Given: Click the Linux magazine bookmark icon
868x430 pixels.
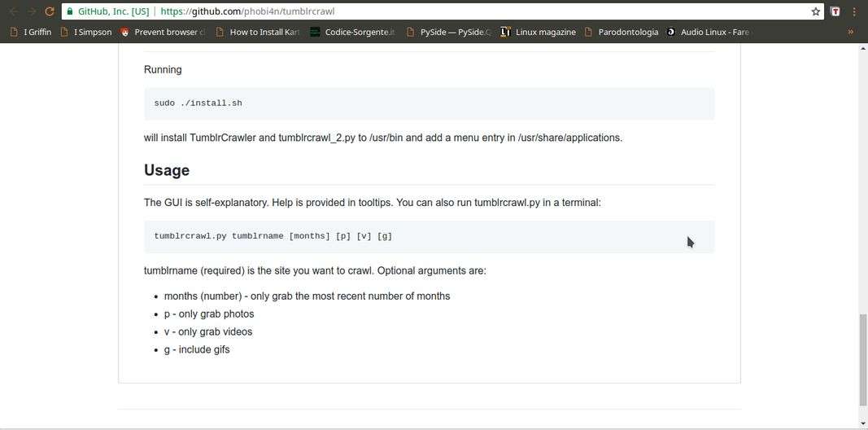Looking at the screenshot, I should [504, 32].
